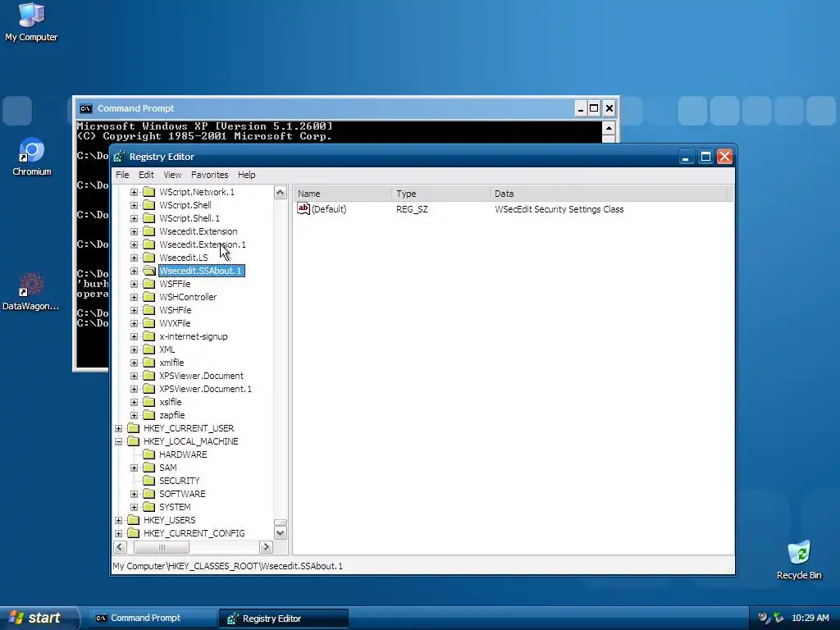Click the open folder icon of Wsecedit.SSAbout.1

(149, 271)
